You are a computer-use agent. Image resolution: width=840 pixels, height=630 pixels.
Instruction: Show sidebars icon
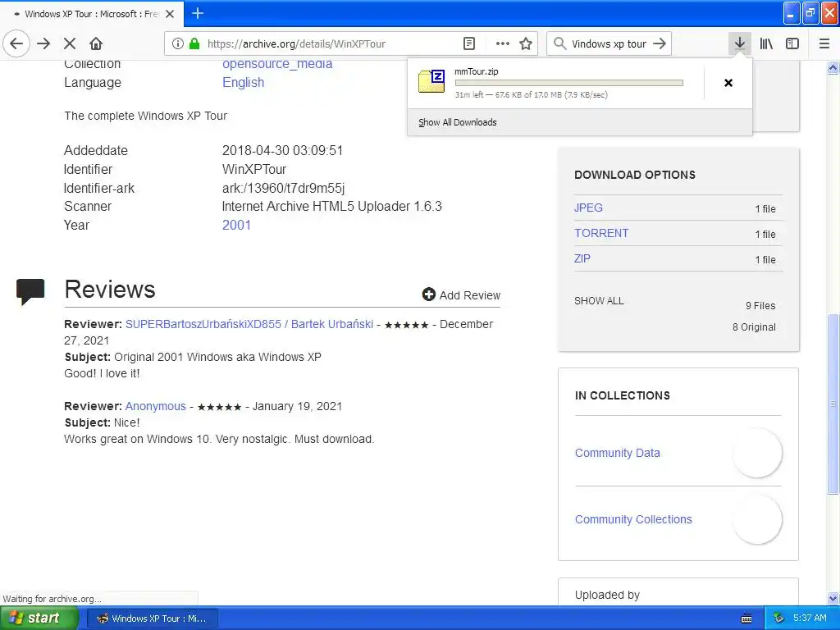coord(792,43)
